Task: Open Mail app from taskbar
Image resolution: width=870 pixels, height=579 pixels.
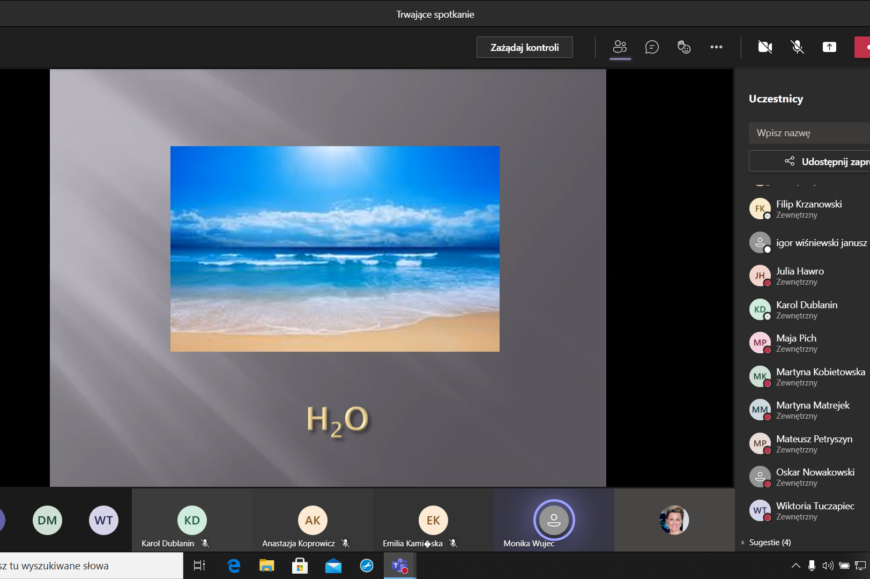Action: pyautogui.click(x=333, y=566)
